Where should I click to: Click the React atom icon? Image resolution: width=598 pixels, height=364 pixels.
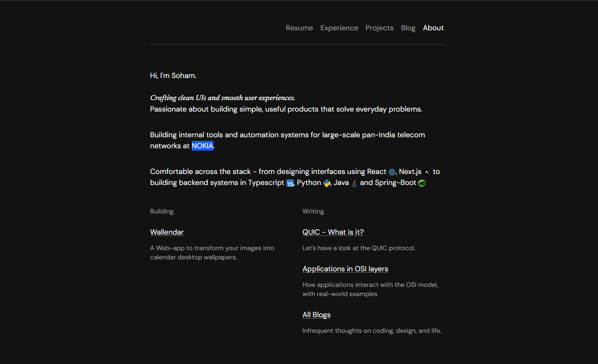click(x=392, y=172)
